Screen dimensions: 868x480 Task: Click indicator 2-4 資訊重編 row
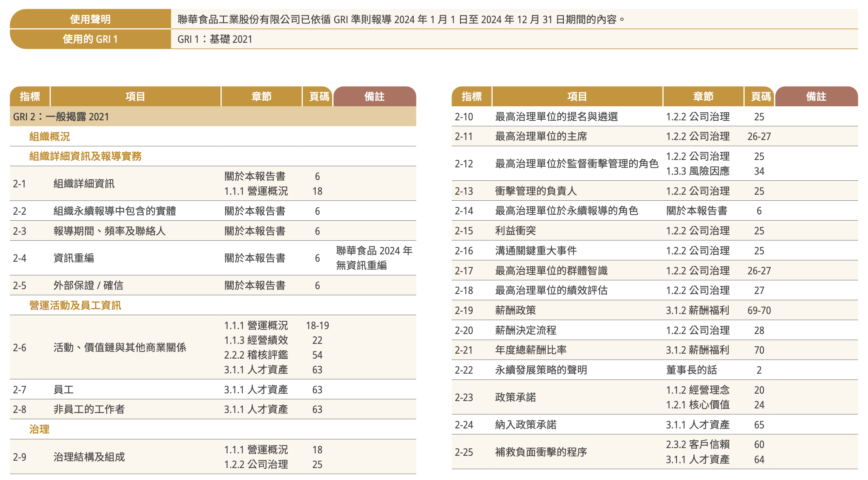[74, 258]
